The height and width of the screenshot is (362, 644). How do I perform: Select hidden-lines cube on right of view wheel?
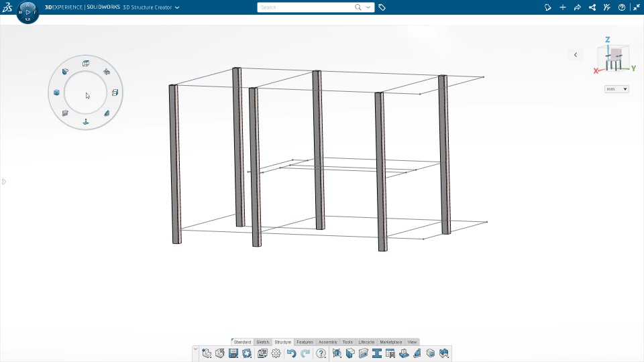pyautogui.click(x=115, y=93)
